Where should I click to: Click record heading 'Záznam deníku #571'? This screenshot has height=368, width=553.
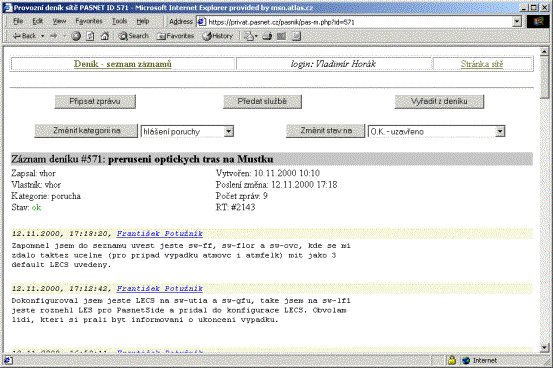[142, 159]
